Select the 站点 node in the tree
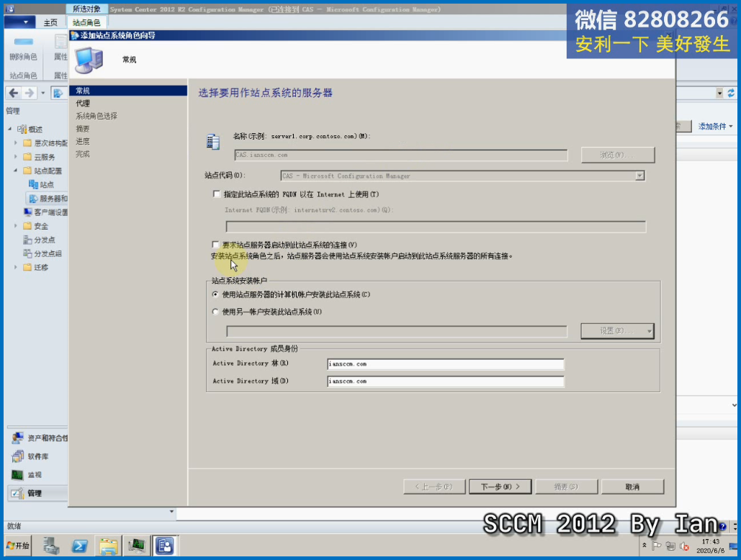Image resolution: width=741 pixels, height=560 pixels. [41, 184]
